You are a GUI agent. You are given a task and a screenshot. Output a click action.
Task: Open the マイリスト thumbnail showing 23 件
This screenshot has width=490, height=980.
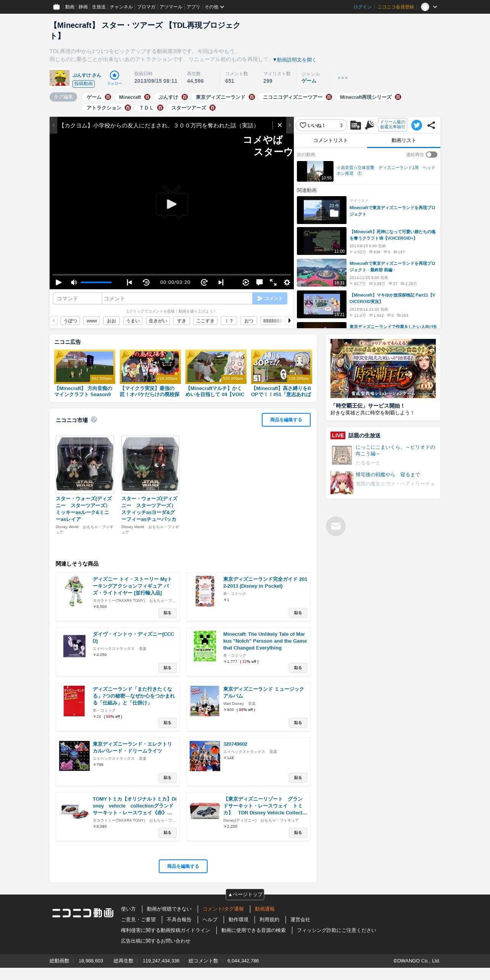point(322,210)
